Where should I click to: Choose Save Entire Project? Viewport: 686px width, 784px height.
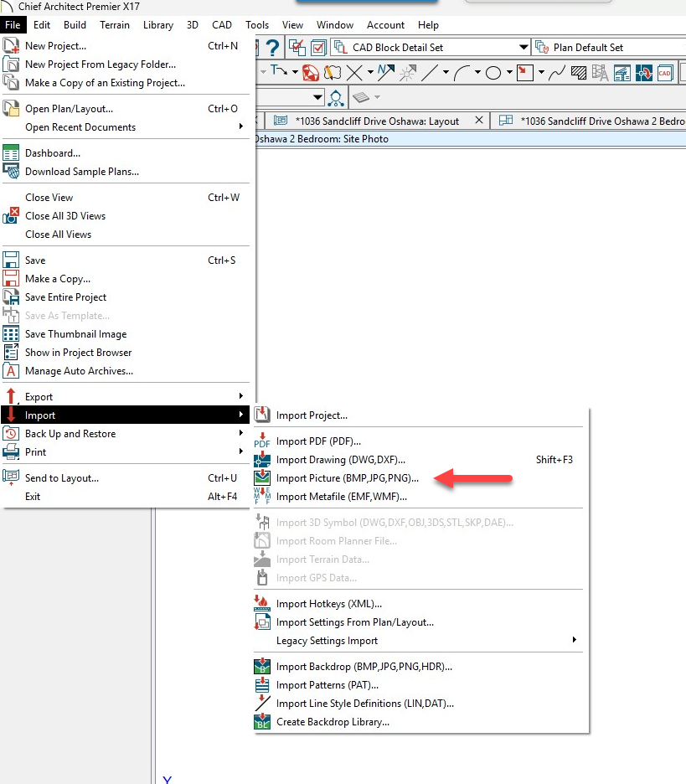pyautogui.click(x=126, y=297)
